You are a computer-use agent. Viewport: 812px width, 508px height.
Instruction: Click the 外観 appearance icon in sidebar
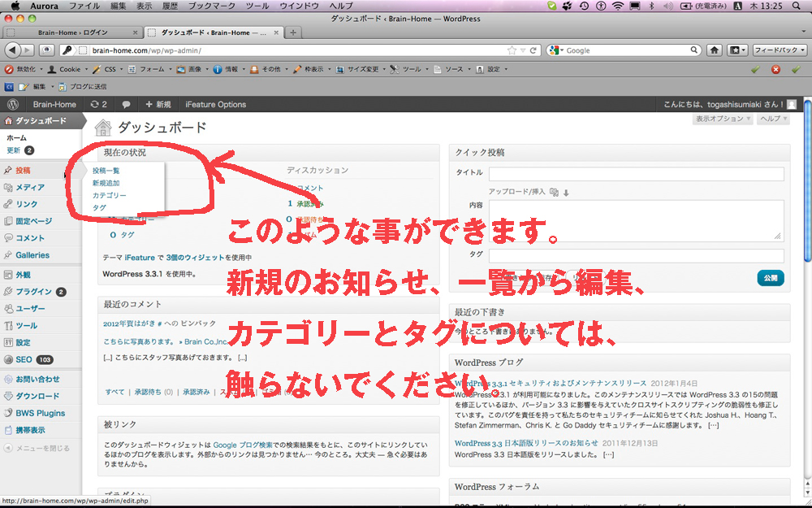coord(8,275)
